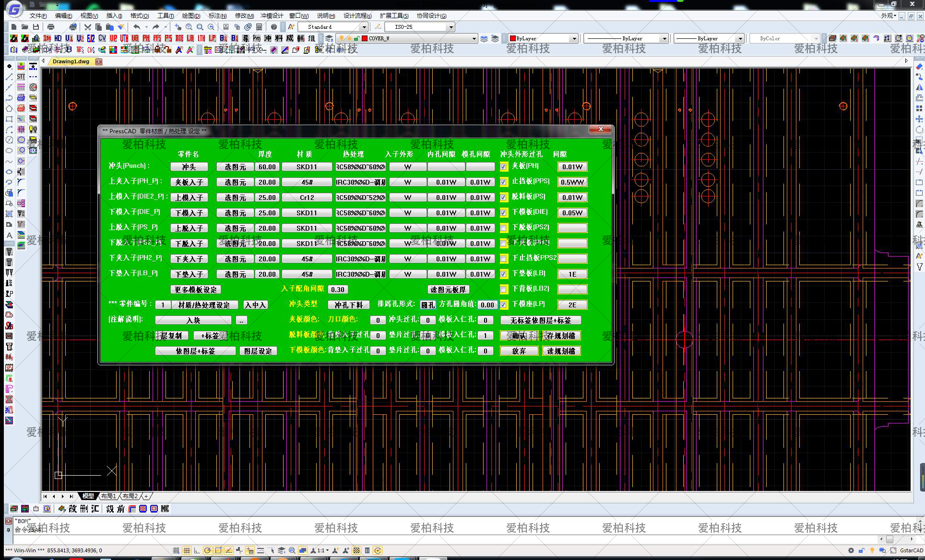Open the Standard text style dropdown
The width and height of the screenshot is (925, 560).
pos(364,27)
